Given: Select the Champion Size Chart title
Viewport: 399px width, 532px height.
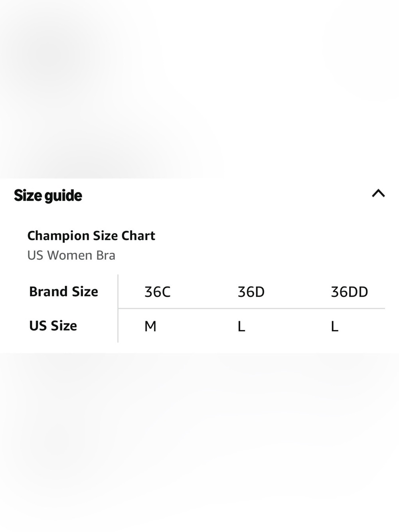Looking at the screenshot, I should [91, 236].
